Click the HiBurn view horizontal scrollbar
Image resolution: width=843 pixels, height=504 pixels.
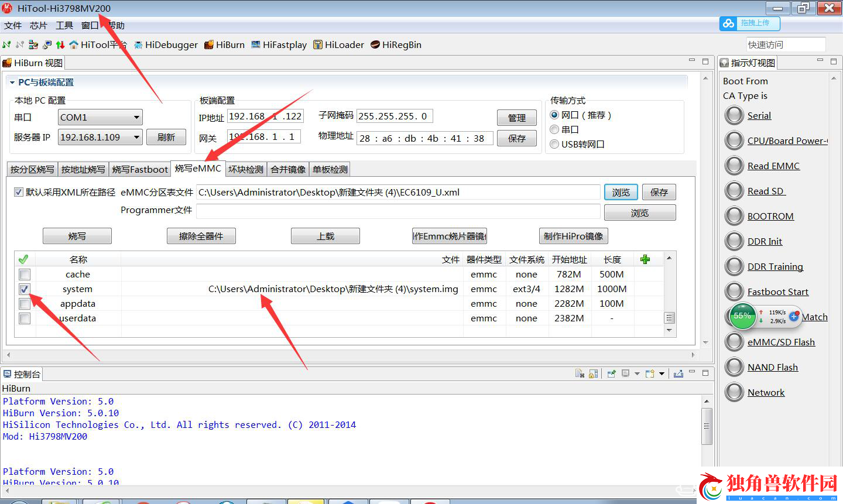(350, 355)
